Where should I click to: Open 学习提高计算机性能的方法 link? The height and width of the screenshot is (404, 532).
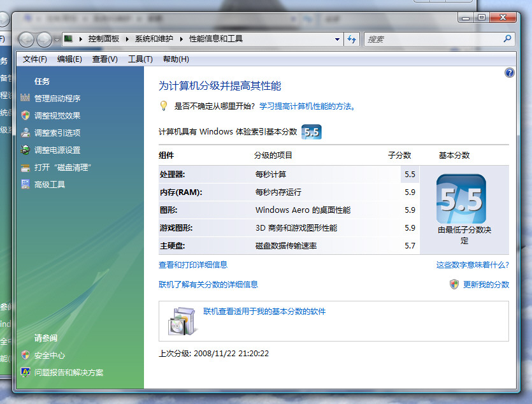(x=307, y=106)
